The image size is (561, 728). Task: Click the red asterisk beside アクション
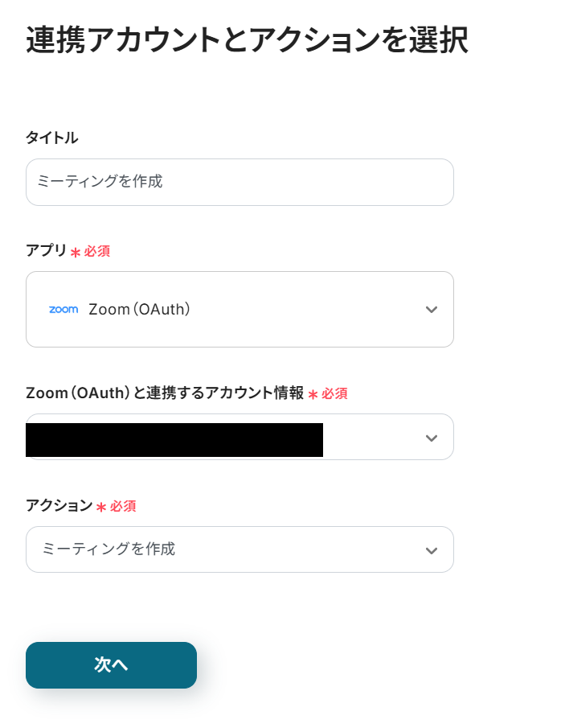point(101,508)
